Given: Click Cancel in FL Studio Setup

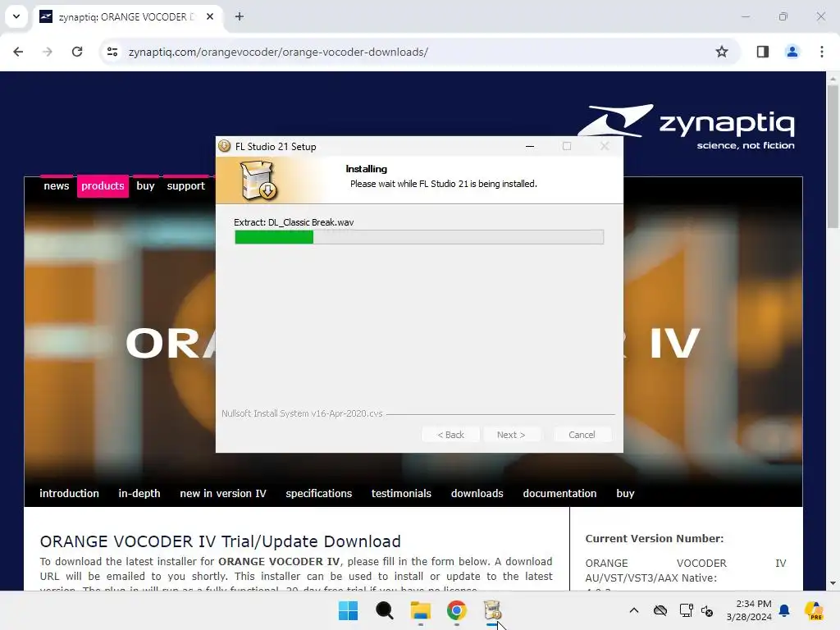Looking at the screenshot, I should 582,435.
